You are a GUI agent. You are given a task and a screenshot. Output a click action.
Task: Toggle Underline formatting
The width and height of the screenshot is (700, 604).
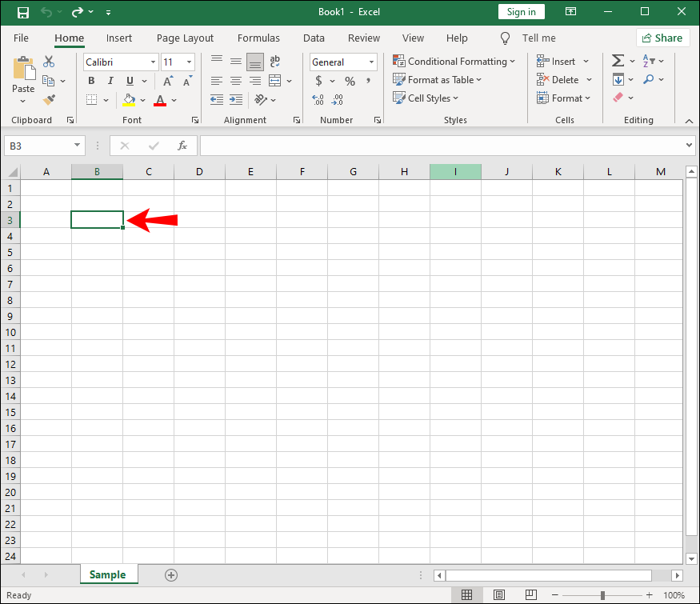tap(130, 81)
